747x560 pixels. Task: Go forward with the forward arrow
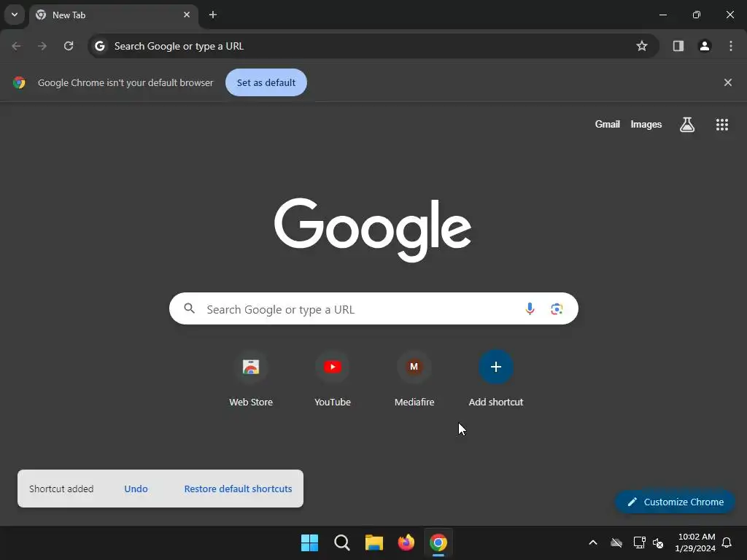[x=42, y=46]
